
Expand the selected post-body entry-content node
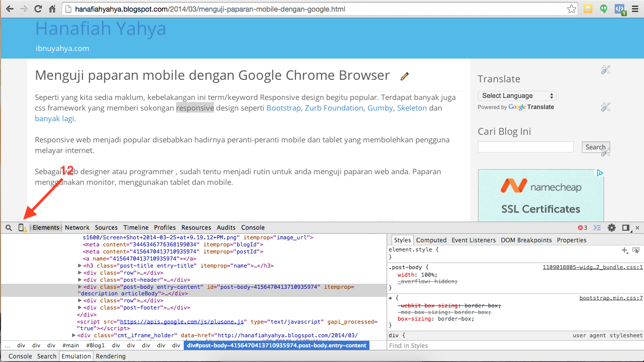click(x=80, y=287)
